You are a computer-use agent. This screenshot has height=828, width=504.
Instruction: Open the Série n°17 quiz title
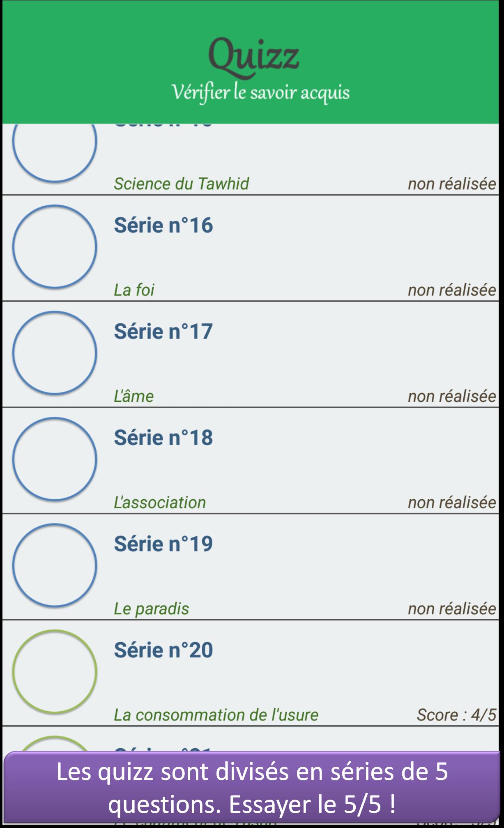163,331
